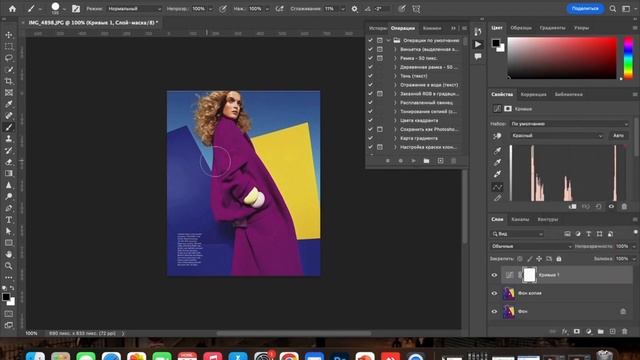Switch to the Коррекция tab
Screen dimensions: 640x360
[x=533, y=94]
